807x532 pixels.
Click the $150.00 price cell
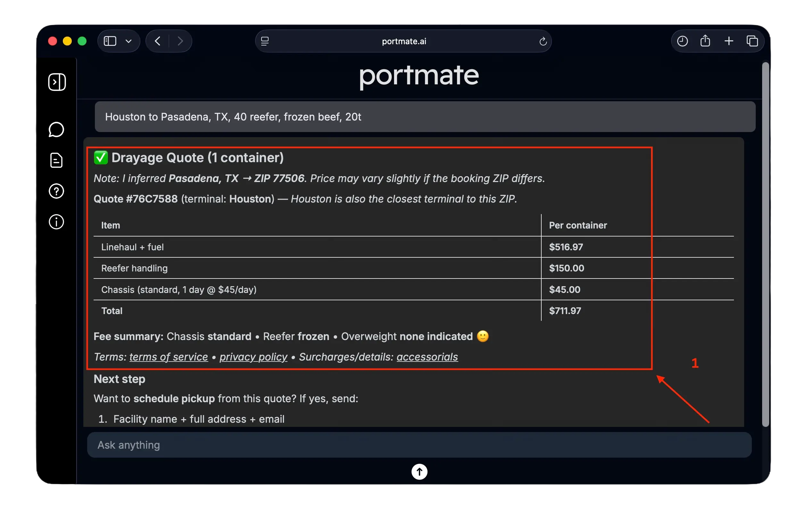(x=566, y=268)
